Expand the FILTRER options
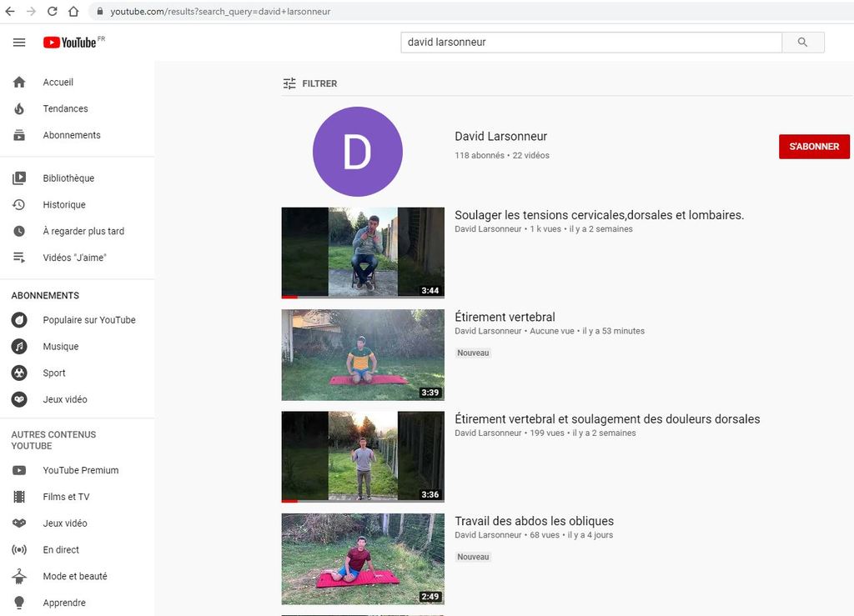854x616 pixels. 310,83
